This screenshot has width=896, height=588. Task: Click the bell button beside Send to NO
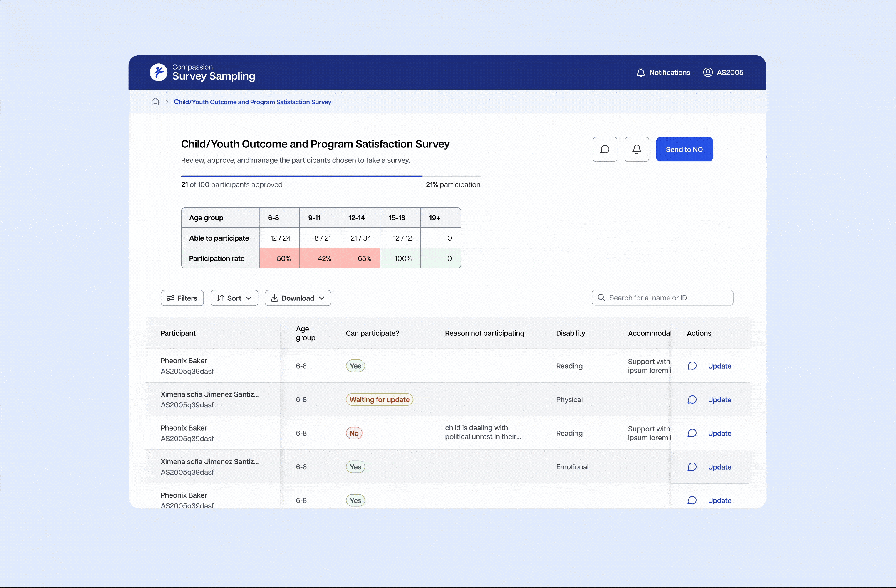pos(637,149)
